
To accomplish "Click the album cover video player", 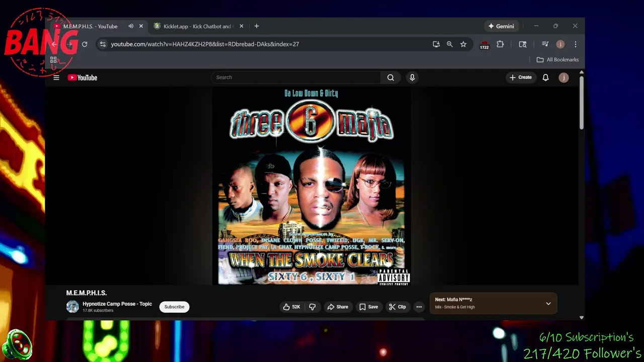I will (x=311, y=186).
